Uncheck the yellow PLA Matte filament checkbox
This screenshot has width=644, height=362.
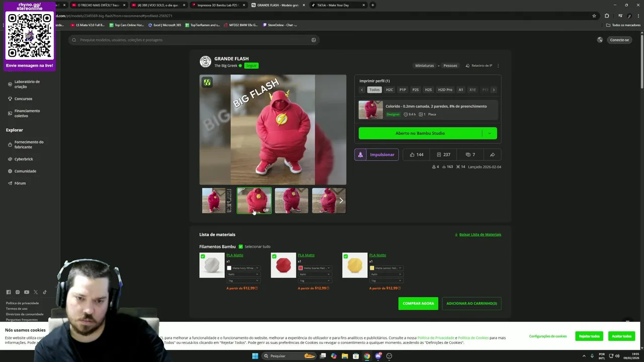pos(346,256)
